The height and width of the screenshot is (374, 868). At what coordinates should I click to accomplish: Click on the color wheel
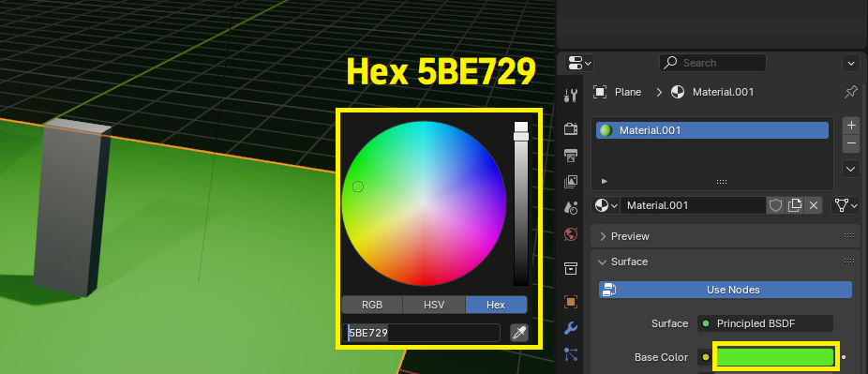tap(424, 203)
